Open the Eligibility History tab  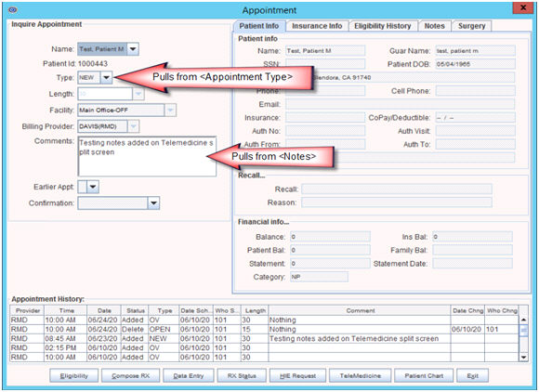pyautogui.click(x=383, y=26)
